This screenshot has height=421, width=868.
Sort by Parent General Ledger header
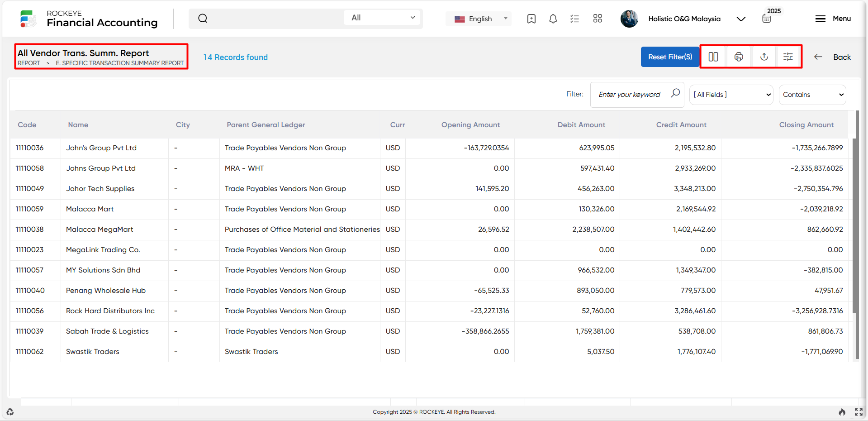point(266,125)
